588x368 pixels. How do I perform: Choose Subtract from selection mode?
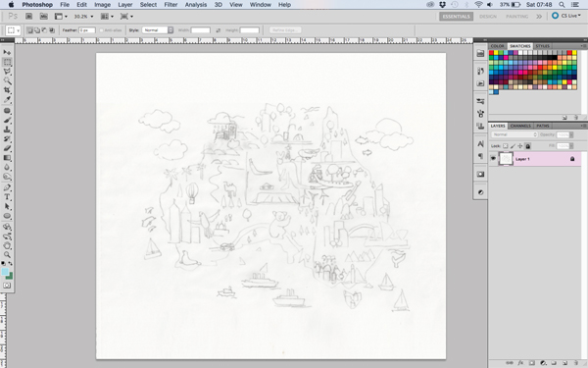point(44,30)
